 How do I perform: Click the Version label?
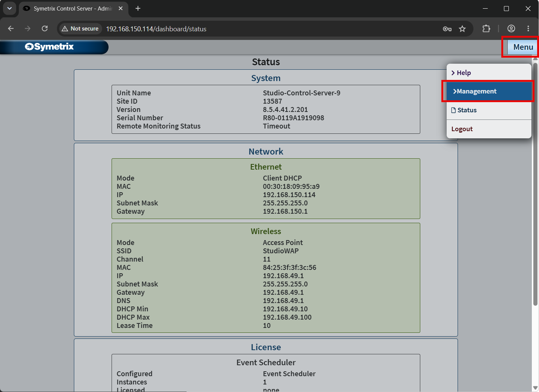pos(129,109)
